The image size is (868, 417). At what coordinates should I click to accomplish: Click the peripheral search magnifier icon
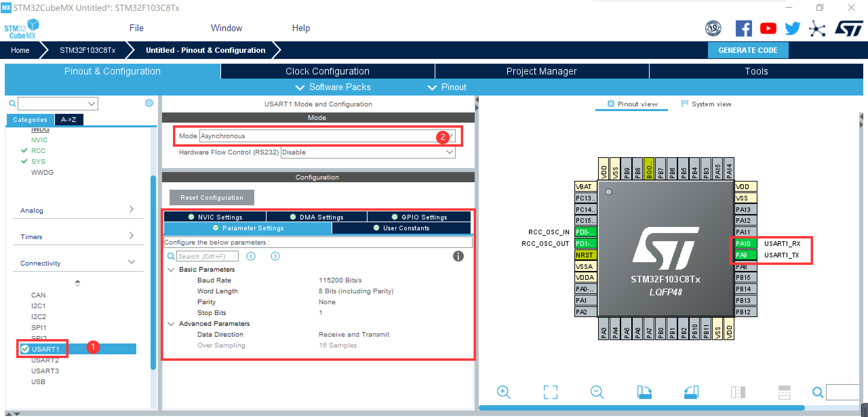(x=12, y=103)
